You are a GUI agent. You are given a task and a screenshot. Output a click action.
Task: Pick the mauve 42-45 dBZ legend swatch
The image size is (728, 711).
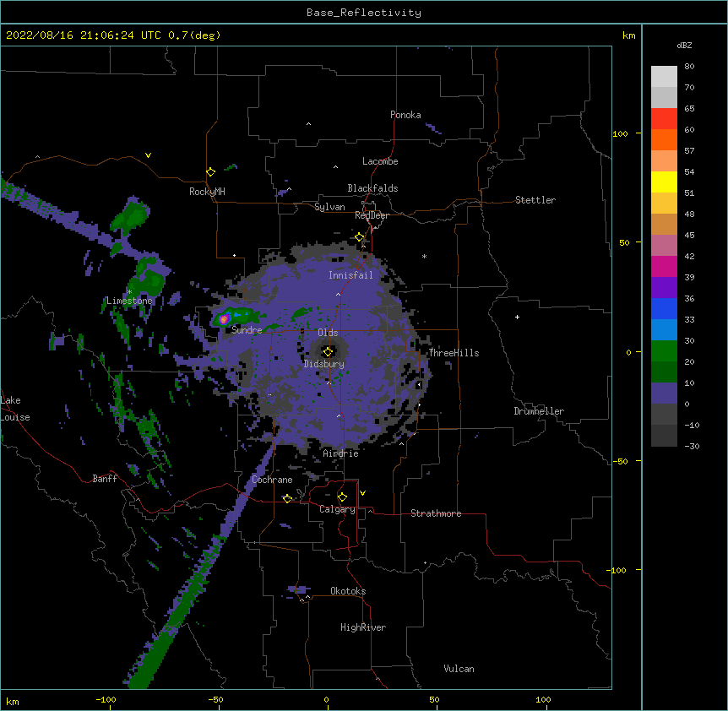[664, 245]
